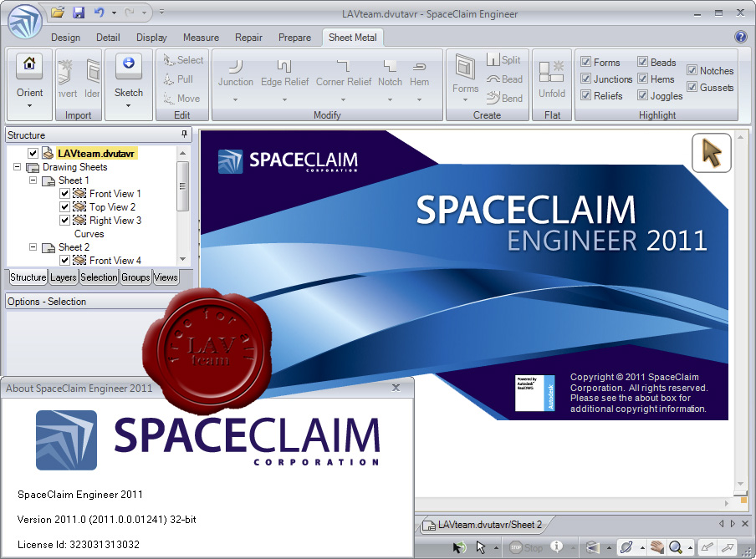Switch to the Groups panel tab
The width and height of the screenshot is (756, 559).
point(135,277)
